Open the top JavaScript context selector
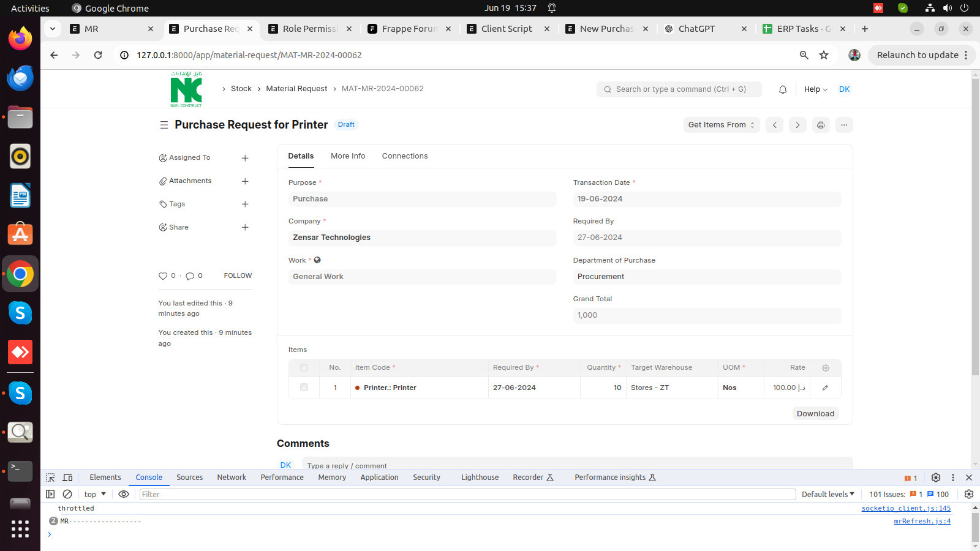Screen dimensions: 980x551 pyautogui.click(x=95, y=494)
